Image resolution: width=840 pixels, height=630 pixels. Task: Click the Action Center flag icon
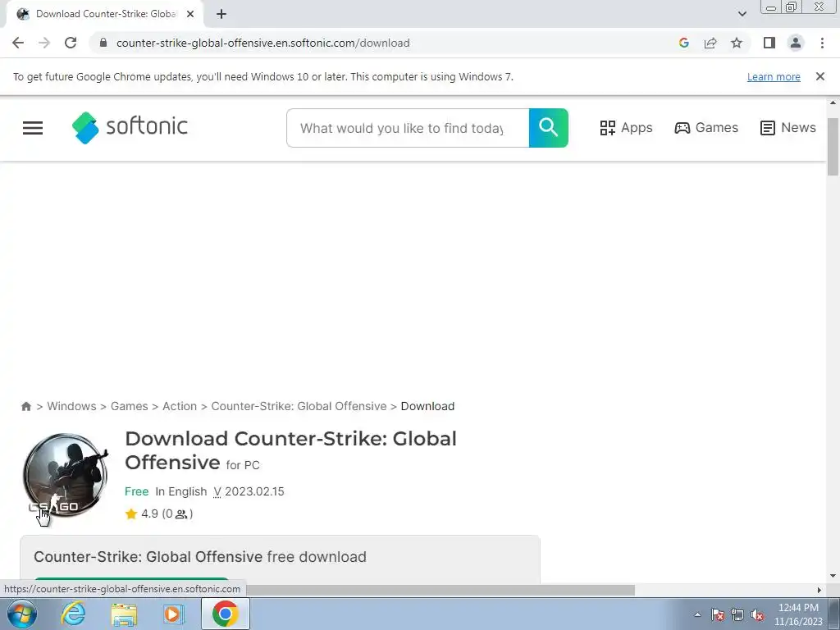(x=717, y=615)
